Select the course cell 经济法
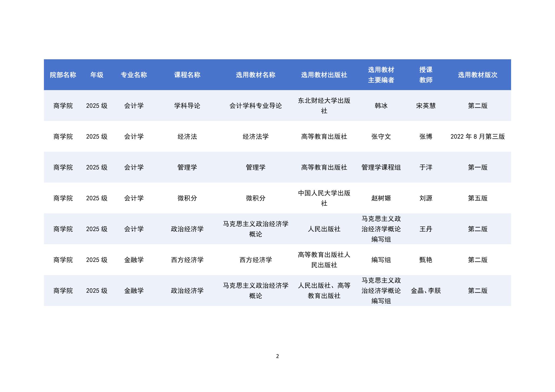This screenshot has height=392, width=555. (x=187, y=137)
